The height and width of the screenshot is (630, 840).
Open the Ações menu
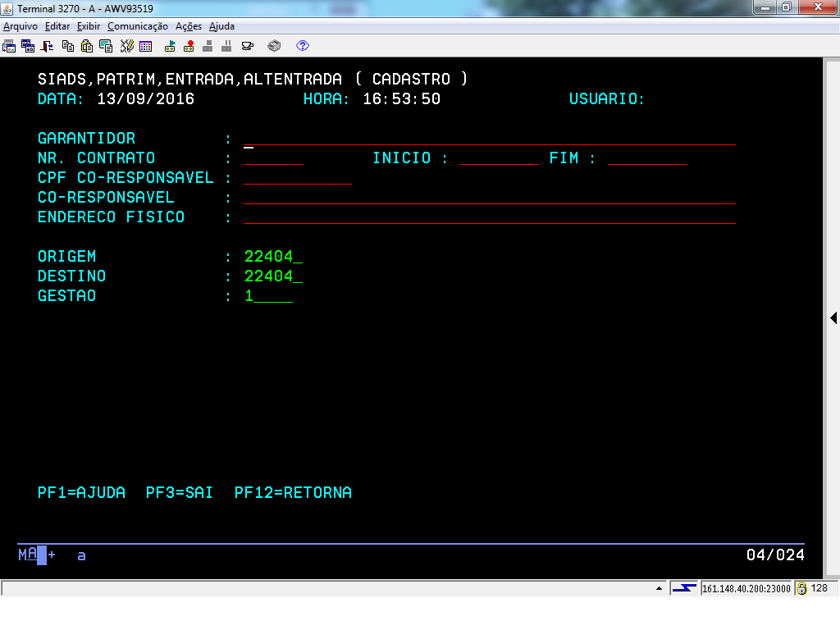click(x=189, y=26)
